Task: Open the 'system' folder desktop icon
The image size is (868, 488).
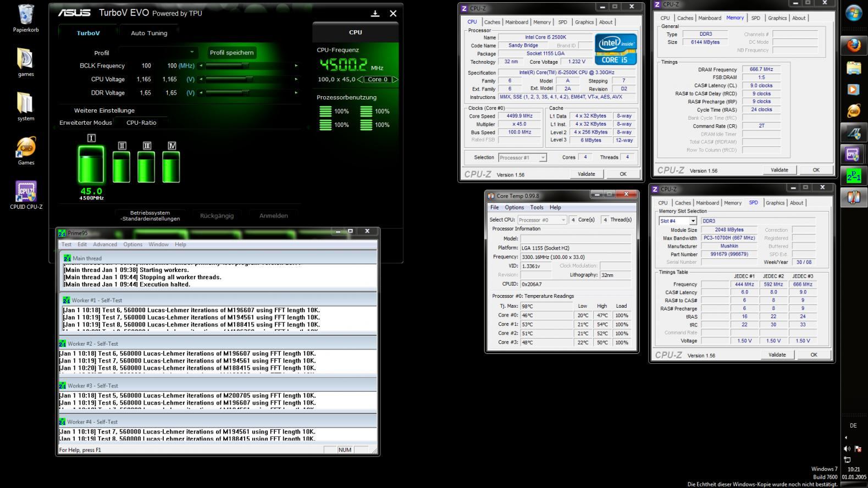Action: 26,107
